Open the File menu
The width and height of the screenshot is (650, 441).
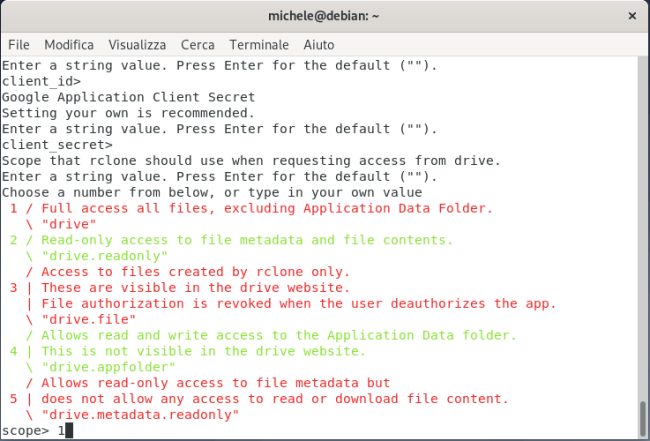18,45
